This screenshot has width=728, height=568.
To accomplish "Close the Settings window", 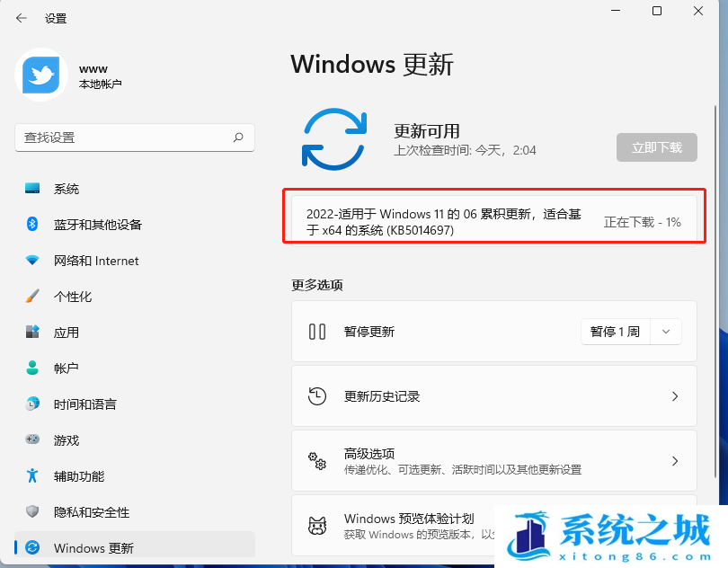I will [x=698, y=11].
